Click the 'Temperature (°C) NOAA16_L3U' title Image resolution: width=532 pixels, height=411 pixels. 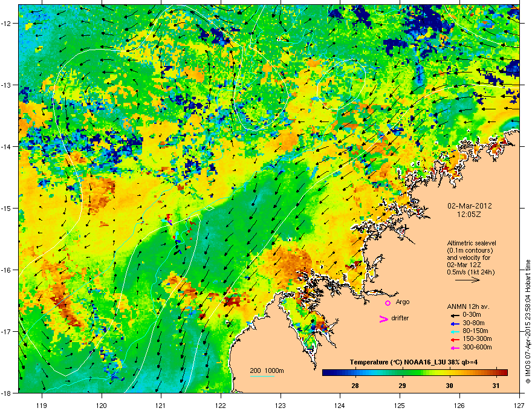pyautogui.click(x=397, y=362)
